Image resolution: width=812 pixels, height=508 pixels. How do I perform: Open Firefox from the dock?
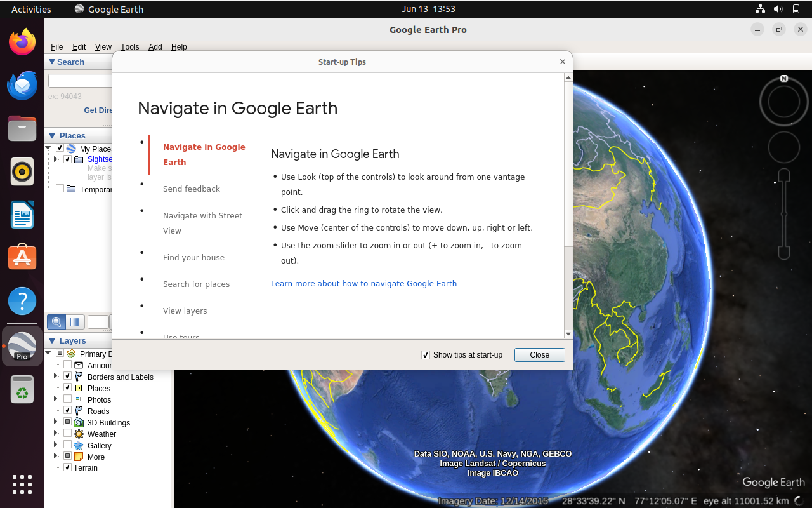point(22,42)
